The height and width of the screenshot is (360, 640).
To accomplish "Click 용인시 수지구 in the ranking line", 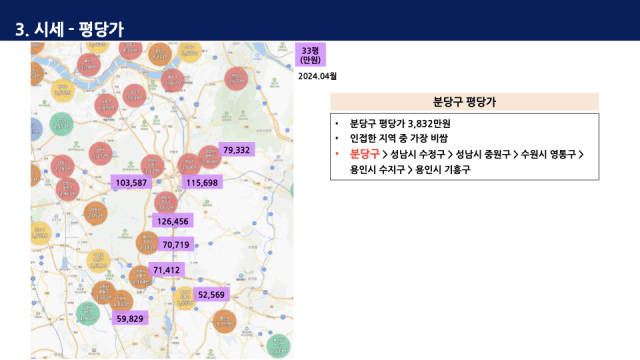I will (377, 169).
